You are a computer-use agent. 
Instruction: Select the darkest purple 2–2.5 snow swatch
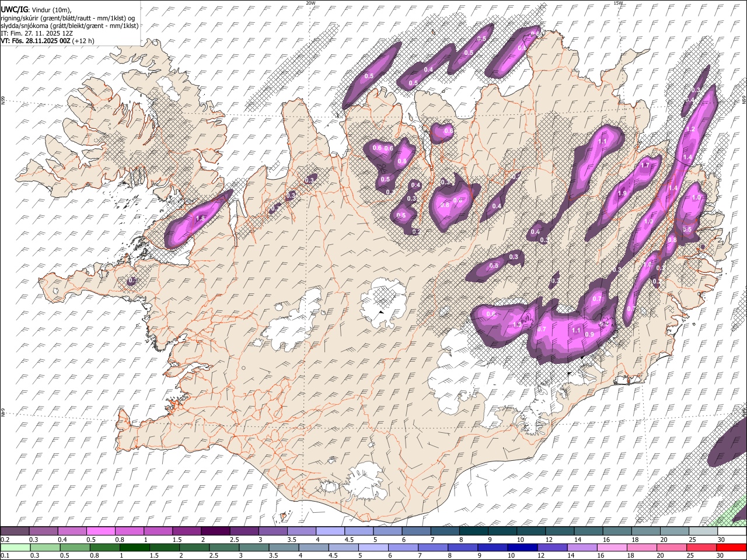pyautogui.click(x=215, y=531)
